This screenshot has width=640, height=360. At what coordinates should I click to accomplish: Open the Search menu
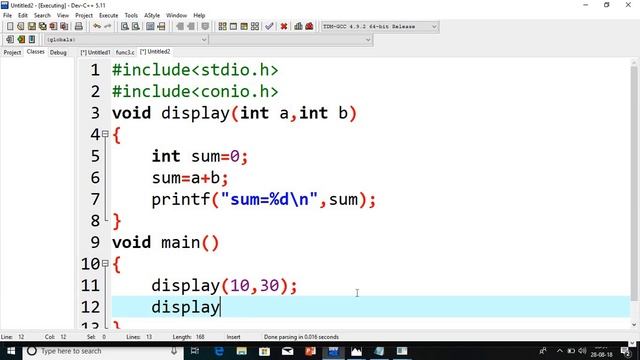pos(42,16)
